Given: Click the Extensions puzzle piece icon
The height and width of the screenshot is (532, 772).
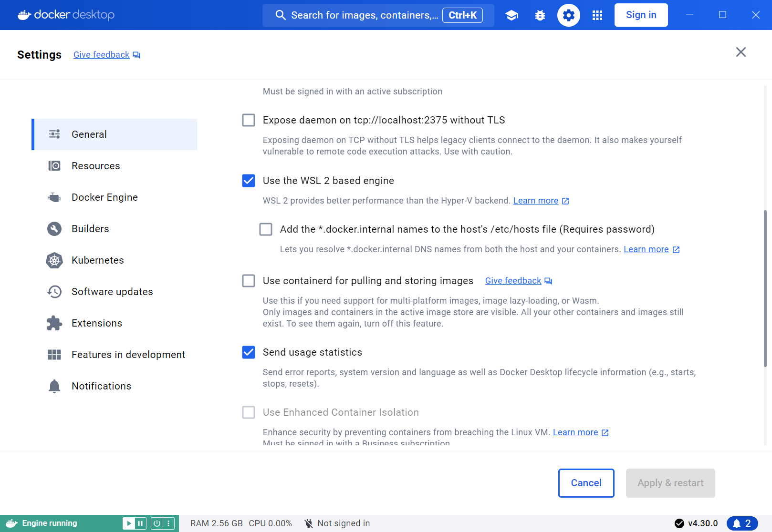Looking at the screenshot, I should point(54,323).
